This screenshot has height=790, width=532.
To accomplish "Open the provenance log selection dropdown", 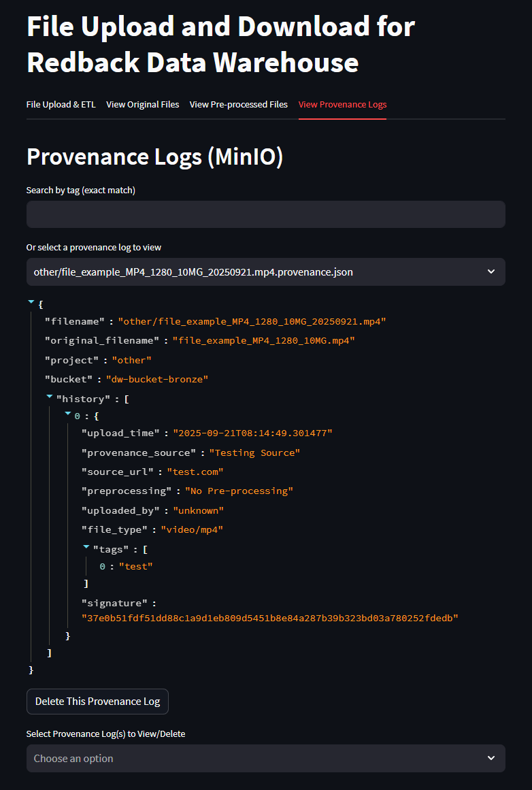I will 266,272.
